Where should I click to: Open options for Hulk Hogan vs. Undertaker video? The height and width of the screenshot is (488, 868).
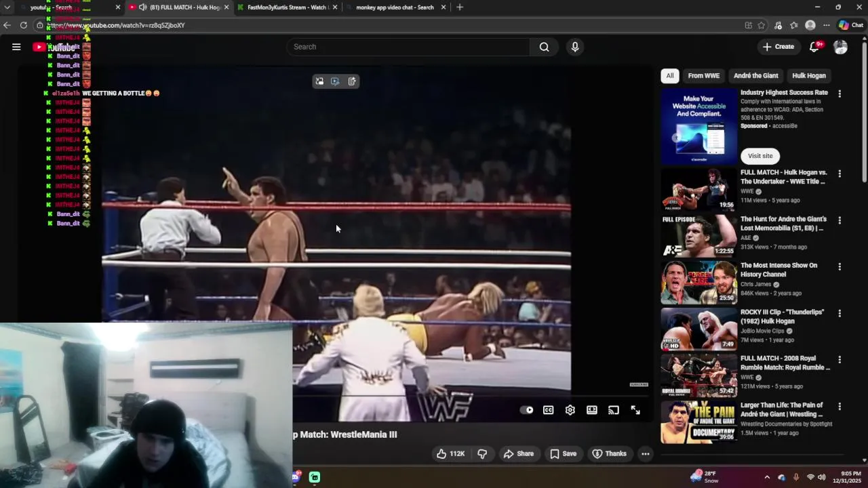tap(840, 174)
